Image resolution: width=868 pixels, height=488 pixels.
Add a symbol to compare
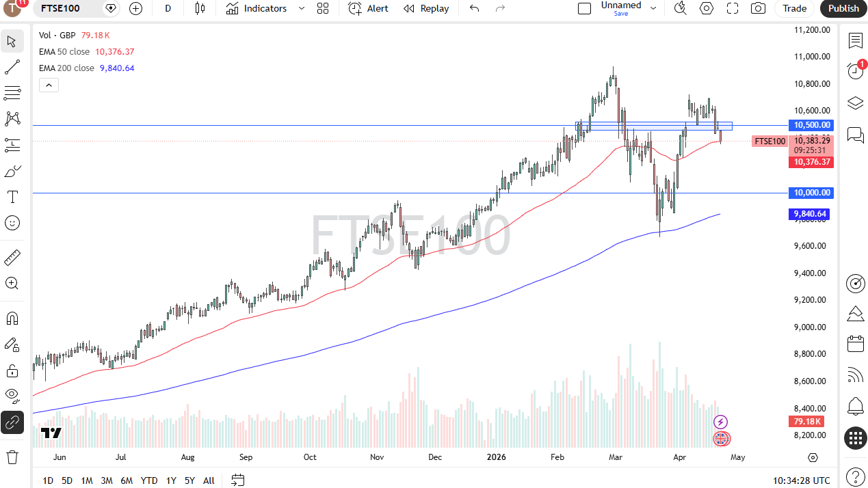pyautogui.click(x=136, y=8)
